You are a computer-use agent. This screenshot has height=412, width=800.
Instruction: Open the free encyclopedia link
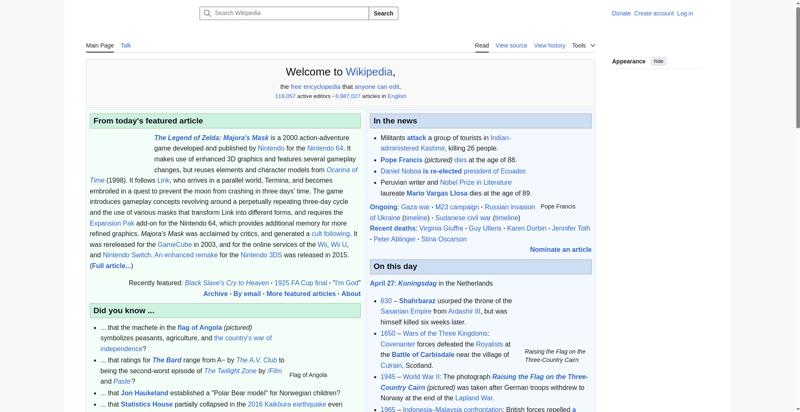pos(315,87)
